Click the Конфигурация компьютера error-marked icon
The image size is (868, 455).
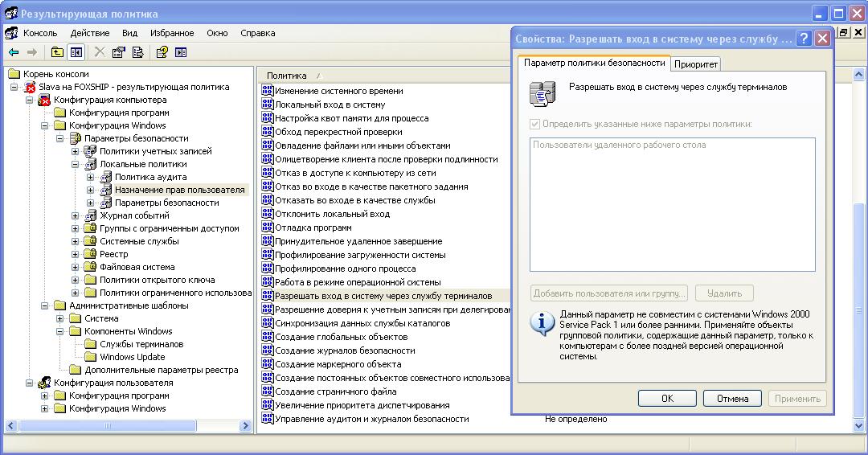click(44, 100)
